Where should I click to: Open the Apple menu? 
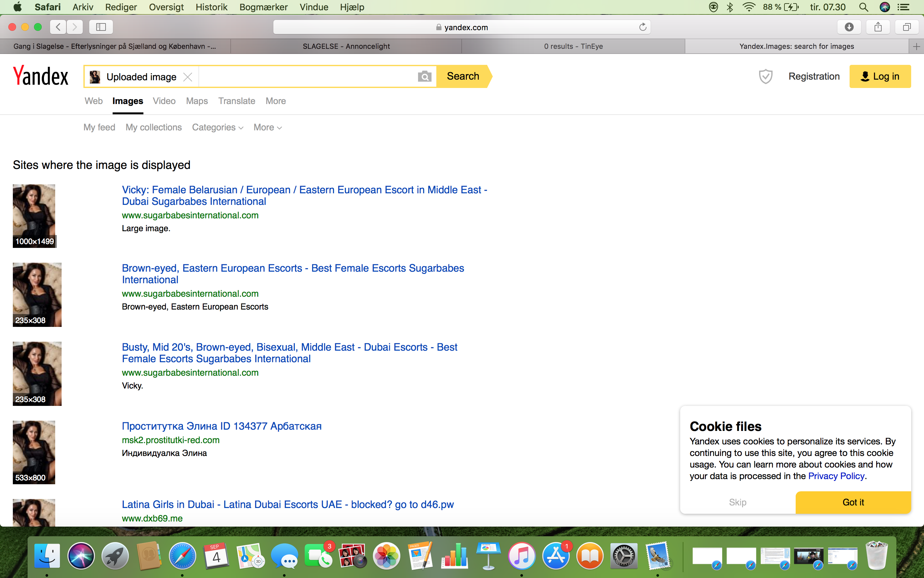[x=17, y=7]
